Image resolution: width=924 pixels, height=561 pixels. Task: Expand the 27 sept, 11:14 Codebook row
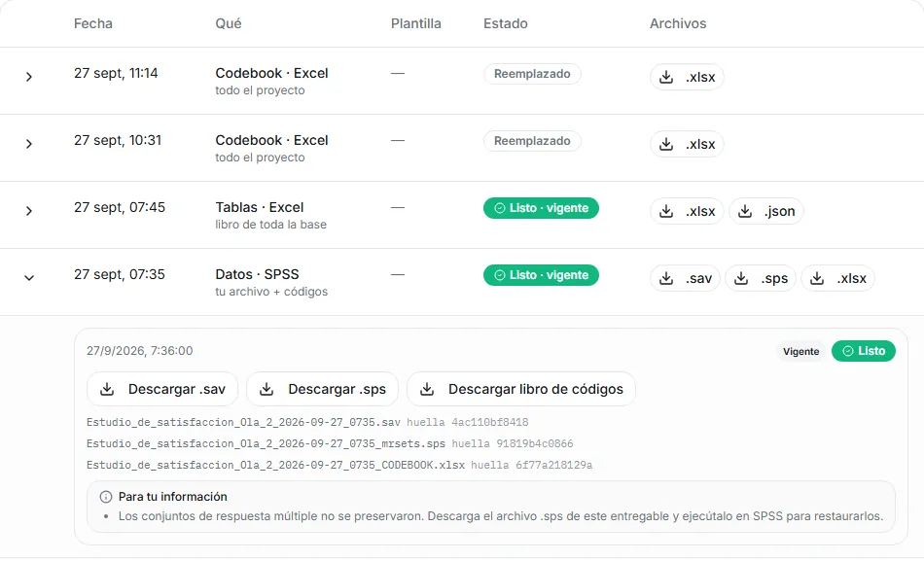pyautogui.click(x=29, y=77)
